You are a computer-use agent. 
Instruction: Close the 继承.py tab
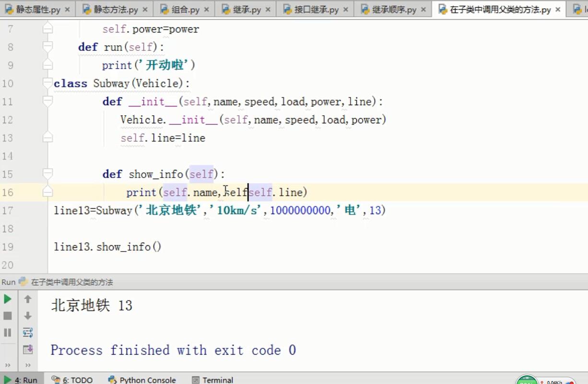click(268, 10)
